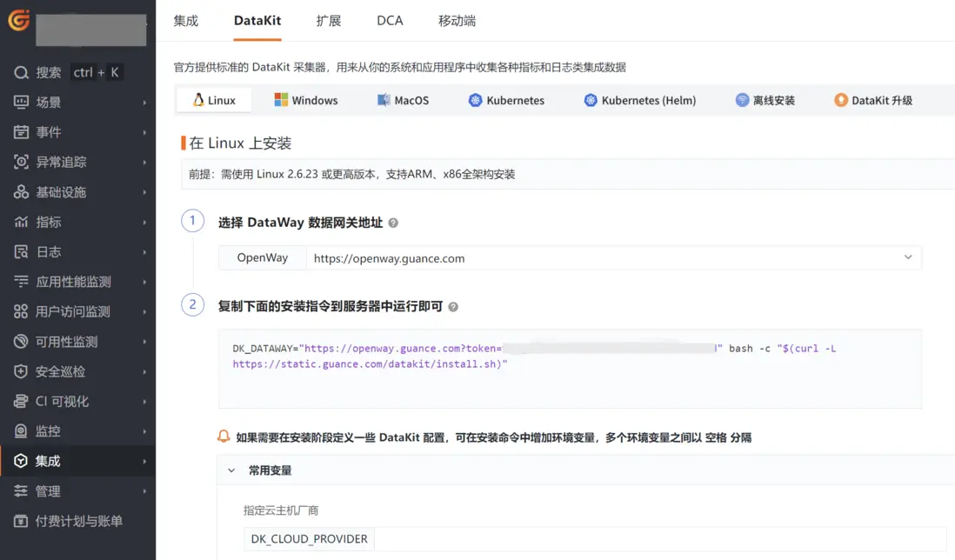955x560 pixels.
Task: Click the 集成 integration hexagon icon
Action: pos(21,461)
